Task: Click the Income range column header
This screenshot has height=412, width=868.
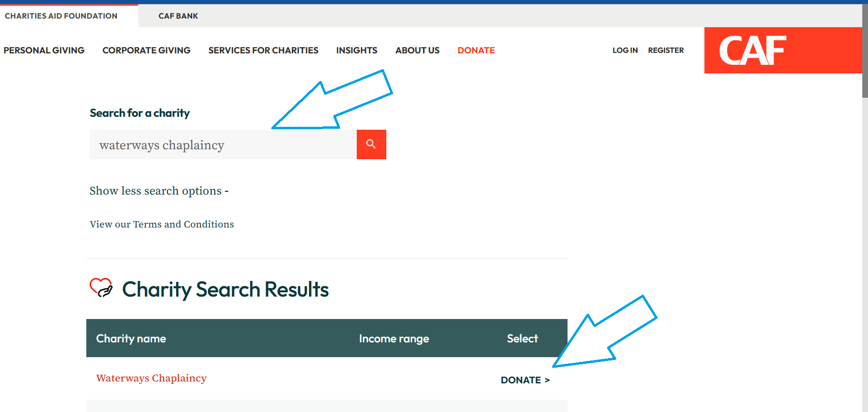Action: 394,339
